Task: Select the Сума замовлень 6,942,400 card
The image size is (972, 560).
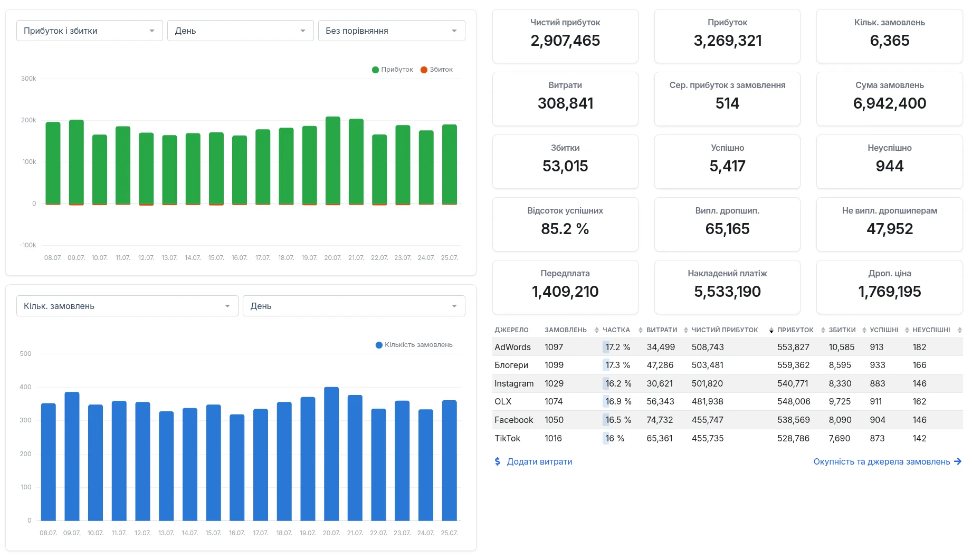Action: (x=889, y=99)
